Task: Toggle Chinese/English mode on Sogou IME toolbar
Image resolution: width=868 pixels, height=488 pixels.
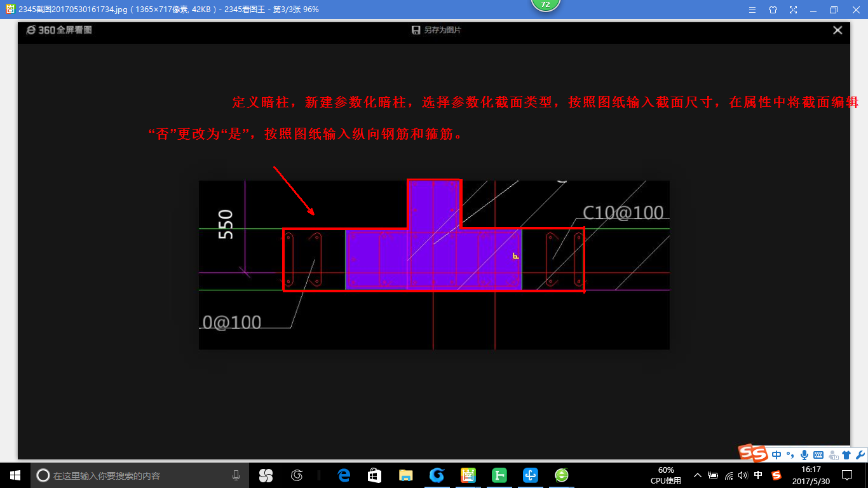Action: pos(776,455)
